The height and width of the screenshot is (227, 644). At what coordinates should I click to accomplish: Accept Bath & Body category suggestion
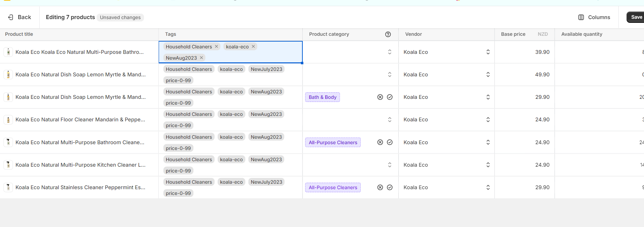click(x=390, y=97)
